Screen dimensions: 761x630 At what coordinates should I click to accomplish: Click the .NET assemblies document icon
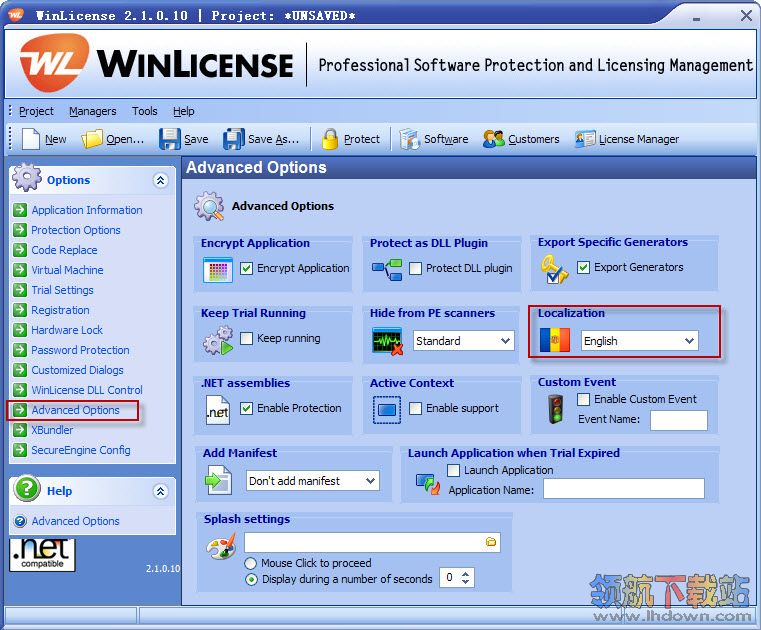(x=218, y=410)
